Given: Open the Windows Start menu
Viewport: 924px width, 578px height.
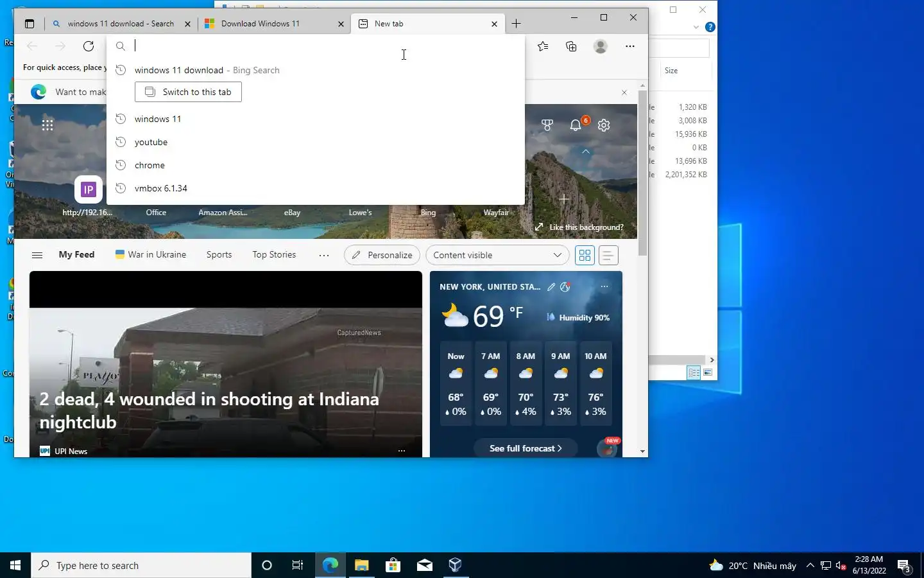Looking at the screenshot, I should click(x=15, y=565).
